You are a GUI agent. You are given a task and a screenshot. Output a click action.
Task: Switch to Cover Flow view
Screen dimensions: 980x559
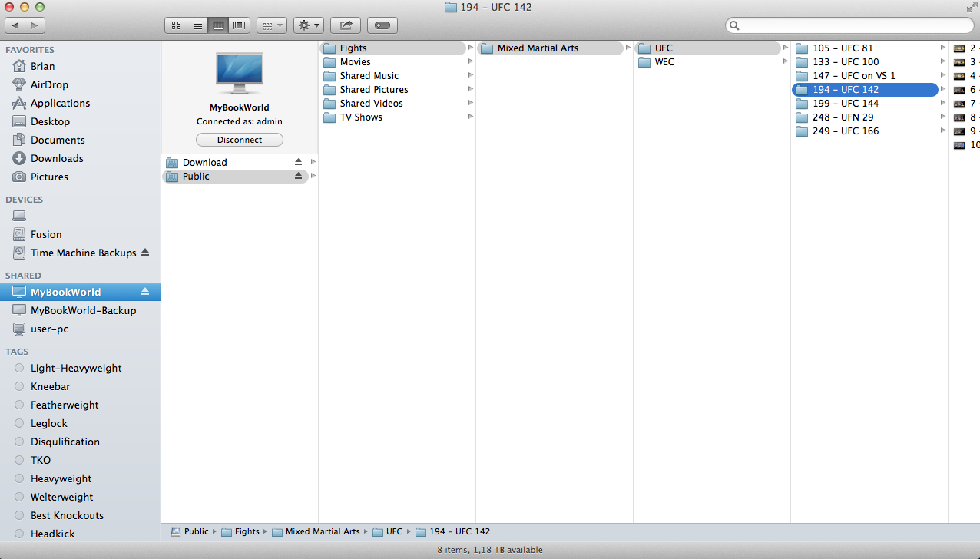pos(240,25)
